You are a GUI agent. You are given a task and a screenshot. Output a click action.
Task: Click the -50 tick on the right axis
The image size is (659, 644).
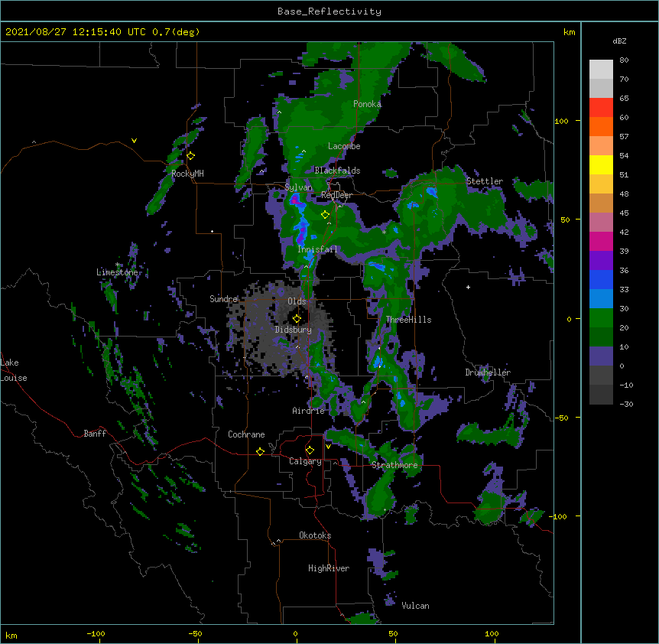click(561, 418)
